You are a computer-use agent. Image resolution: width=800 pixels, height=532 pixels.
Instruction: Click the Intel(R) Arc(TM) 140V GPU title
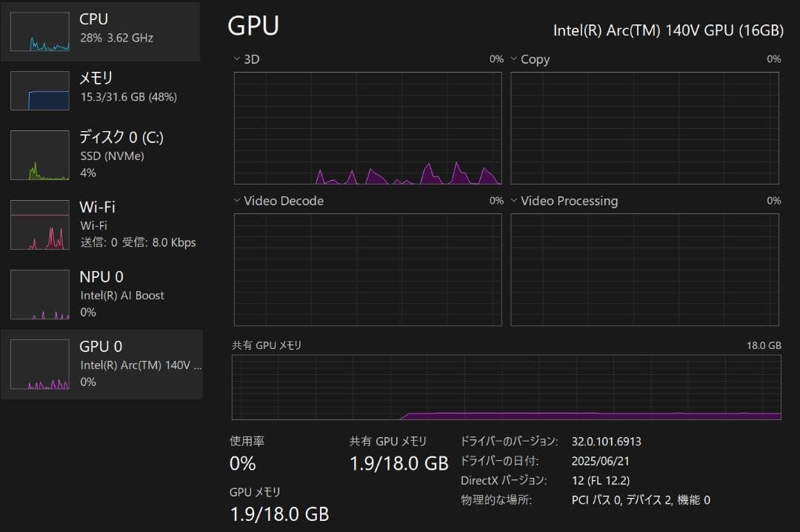[x=667, y=30]
